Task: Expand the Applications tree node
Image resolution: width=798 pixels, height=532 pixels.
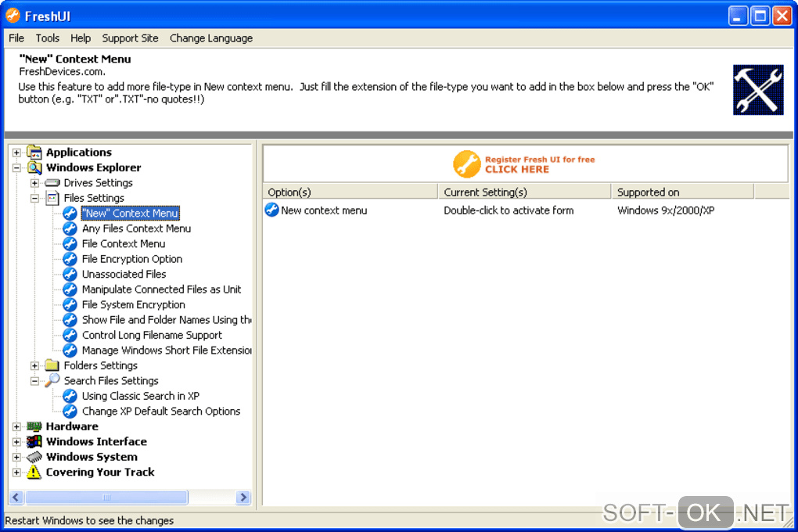Action: (x=16, y=153)
